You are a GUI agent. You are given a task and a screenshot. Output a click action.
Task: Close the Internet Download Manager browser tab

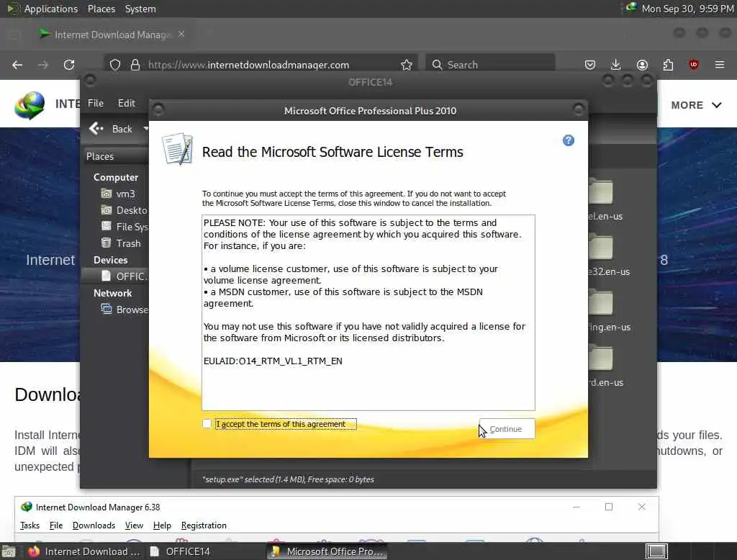coord(181,35)
